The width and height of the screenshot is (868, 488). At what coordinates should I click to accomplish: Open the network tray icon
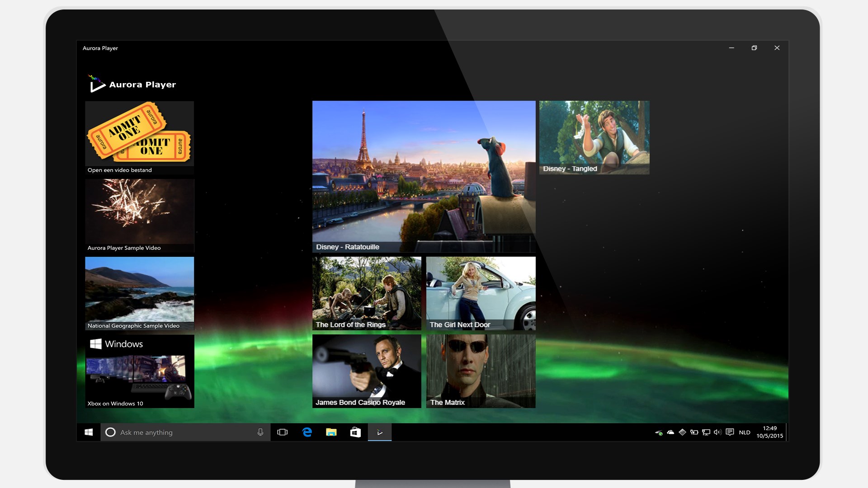706,432
